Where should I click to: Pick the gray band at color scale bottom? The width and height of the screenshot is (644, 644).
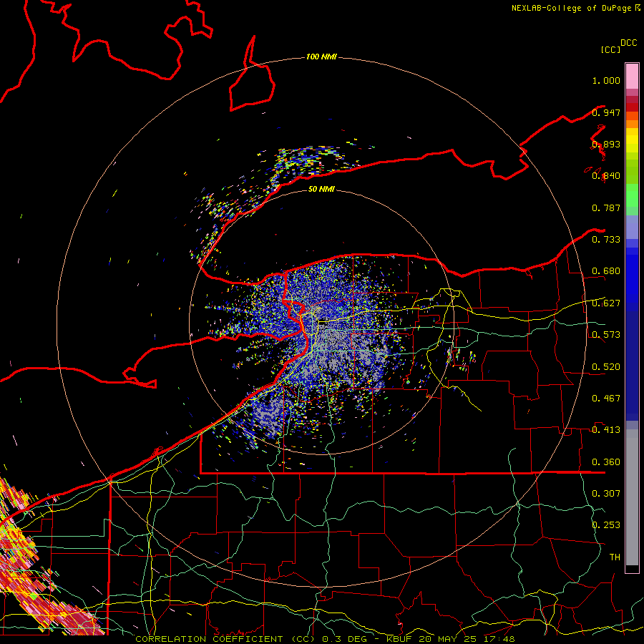632,497
